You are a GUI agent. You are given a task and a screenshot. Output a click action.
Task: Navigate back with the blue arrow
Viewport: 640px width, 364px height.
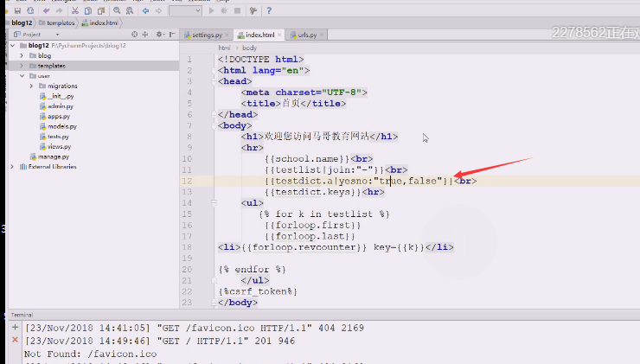(145, 10)
